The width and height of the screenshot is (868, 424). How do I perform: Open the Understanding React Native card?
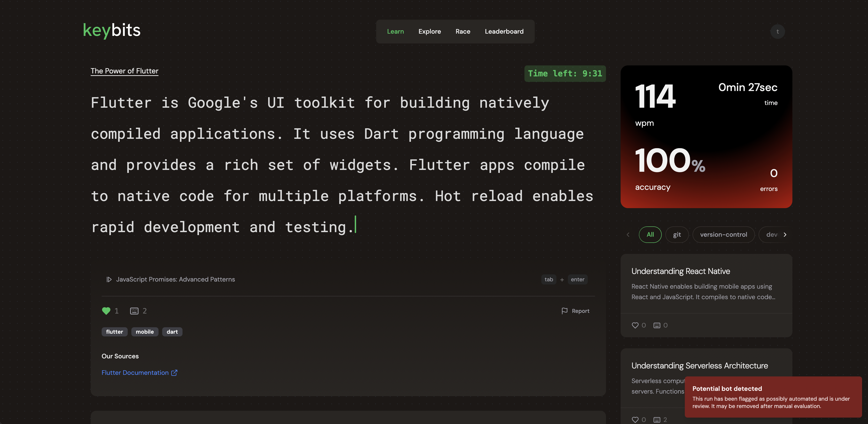680,271
